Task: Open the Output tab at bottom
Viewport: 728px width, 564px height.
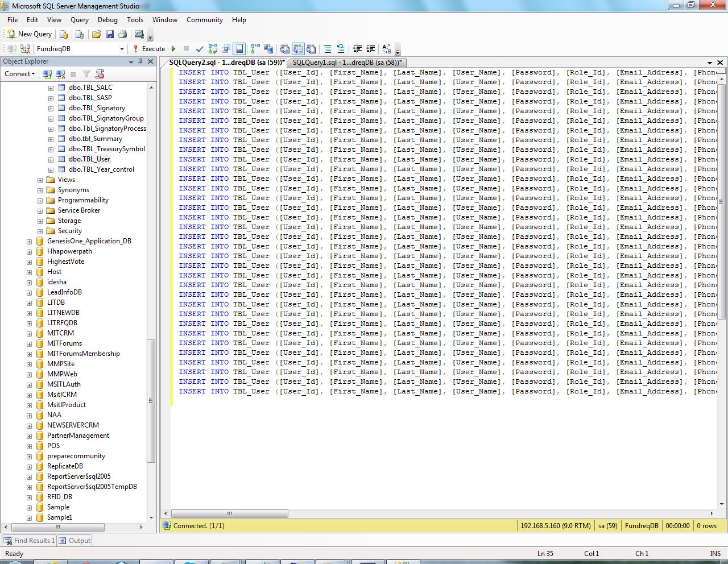Action: (75, 541)
